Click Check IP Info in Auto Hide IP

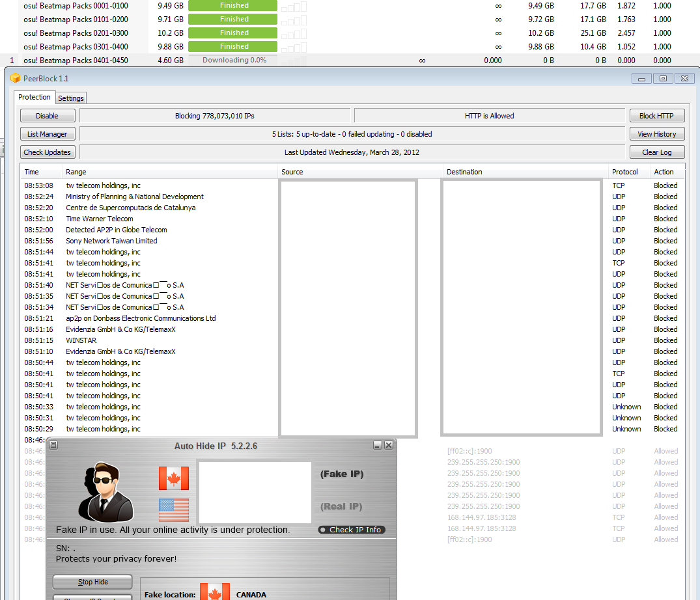352,530
